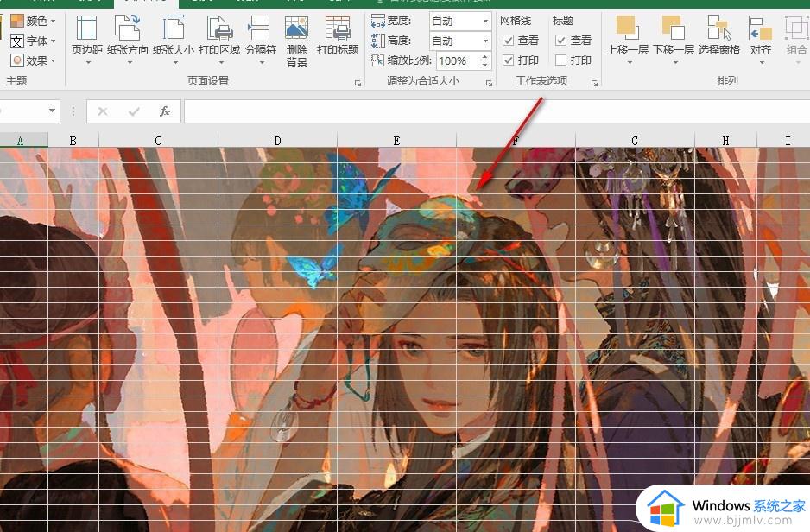810x532 pixels.
Task: Click the 下移一层 send backward icon
Action: (x=673, y=28)
